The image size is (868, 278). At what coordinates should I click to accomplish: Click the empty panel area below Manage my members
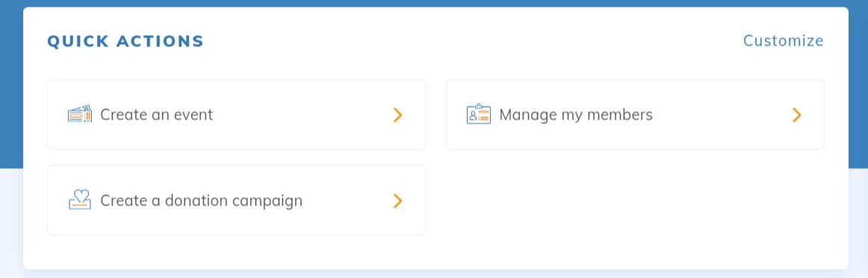(635, 200)
